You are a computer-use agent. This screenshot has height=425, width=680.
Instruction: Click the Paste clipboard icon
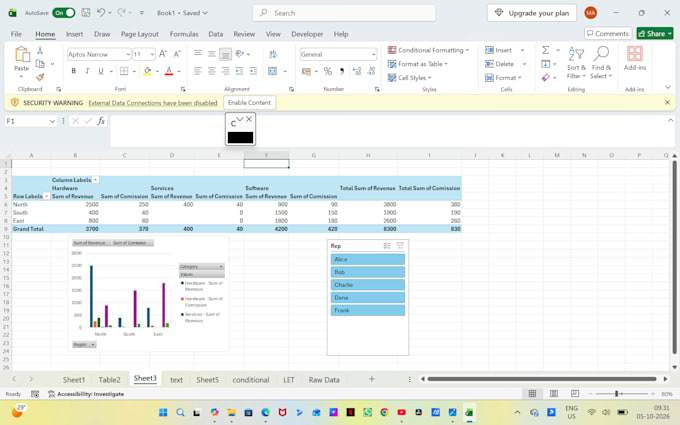point(22,55)
